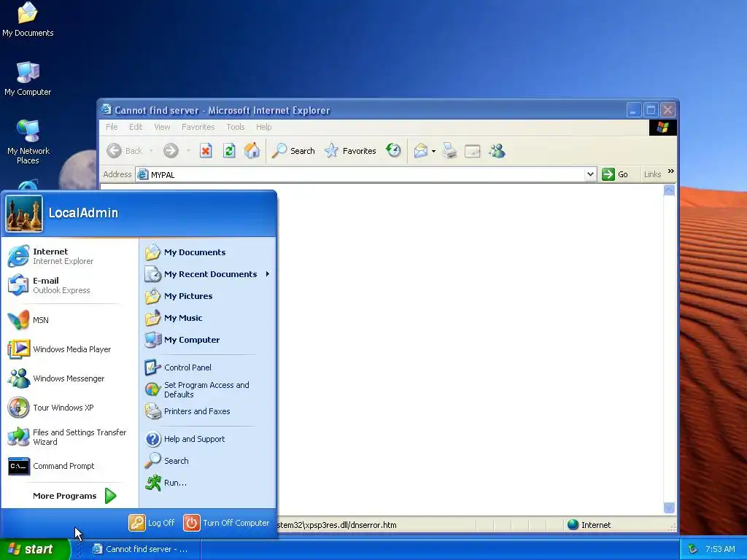Click the Search toolbar button
Viewport: 747px width, 560px height.
(293, 151)
